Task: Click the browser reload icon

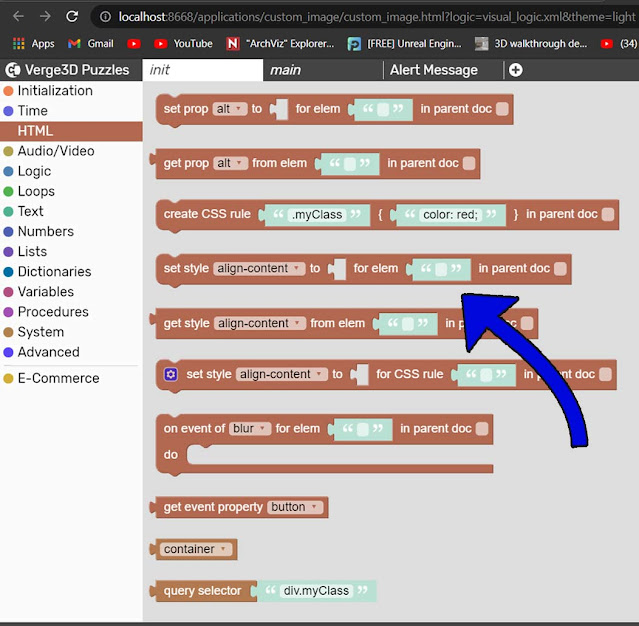Action: click(72, 16)
